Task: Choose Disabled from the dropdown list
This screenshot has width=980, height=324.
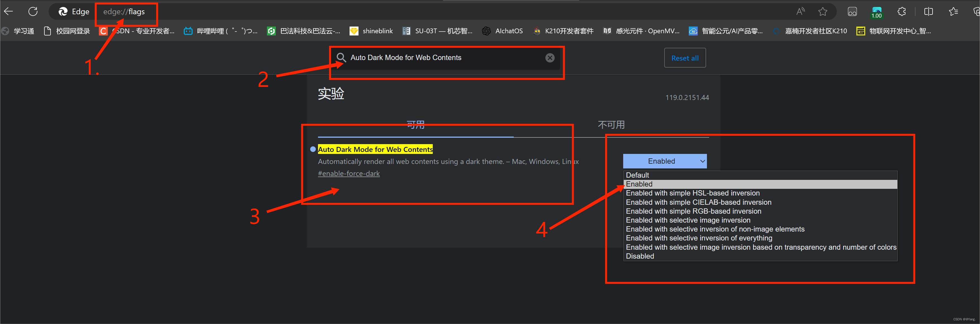Action: (640, 256)
